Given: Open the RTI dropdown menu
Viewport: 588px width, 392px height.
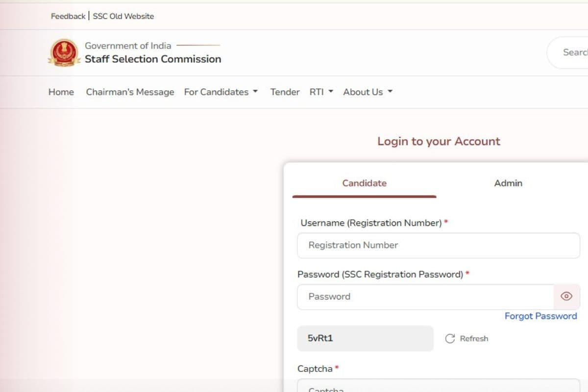Looking at the screenshot, I should [x=321, y=92].
